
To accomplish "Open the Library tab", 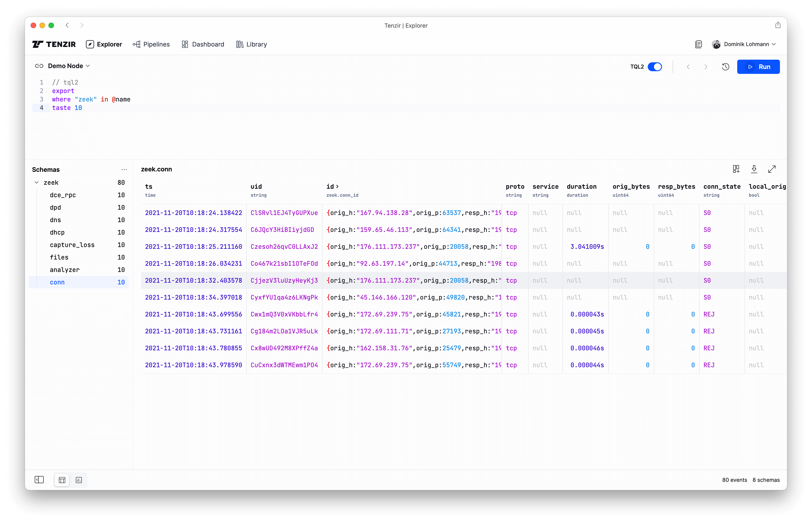I will pyautogui.click(x=251, y=44).
